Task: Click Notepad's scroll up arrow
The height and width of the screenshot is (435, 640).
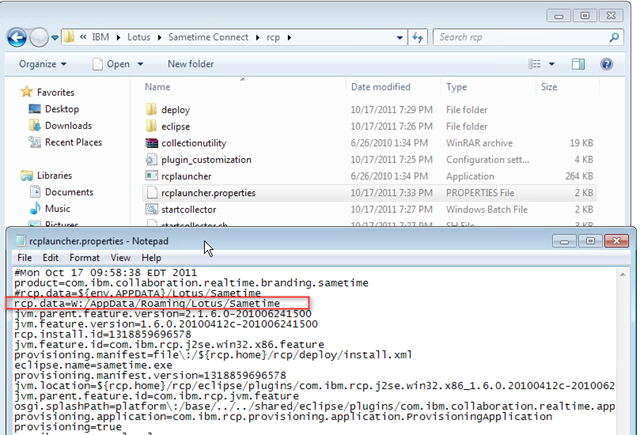Action: [x=622, y=275]
